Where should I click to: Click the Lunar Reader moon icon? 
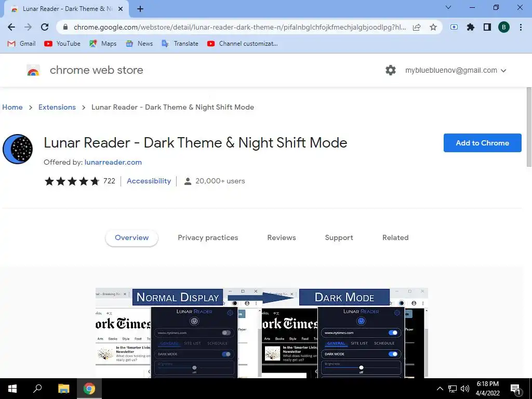point(18,149)
